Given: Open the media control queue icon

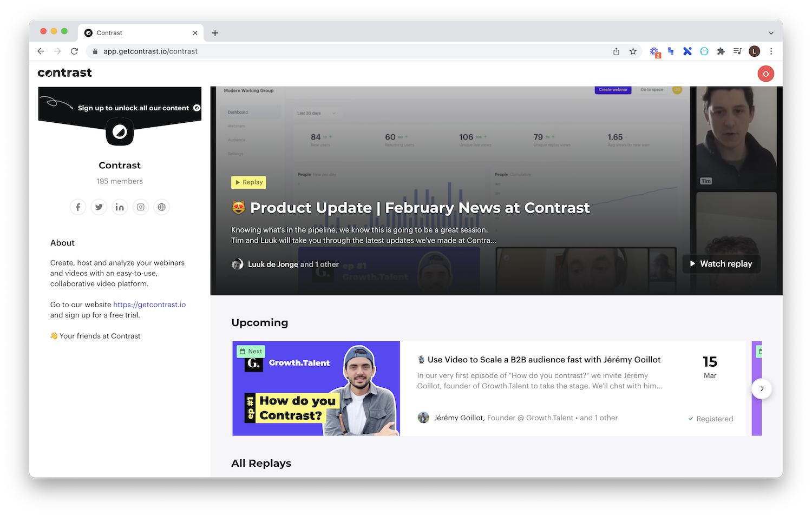Looking at the screenshot, I should click(x=737, y=51).
